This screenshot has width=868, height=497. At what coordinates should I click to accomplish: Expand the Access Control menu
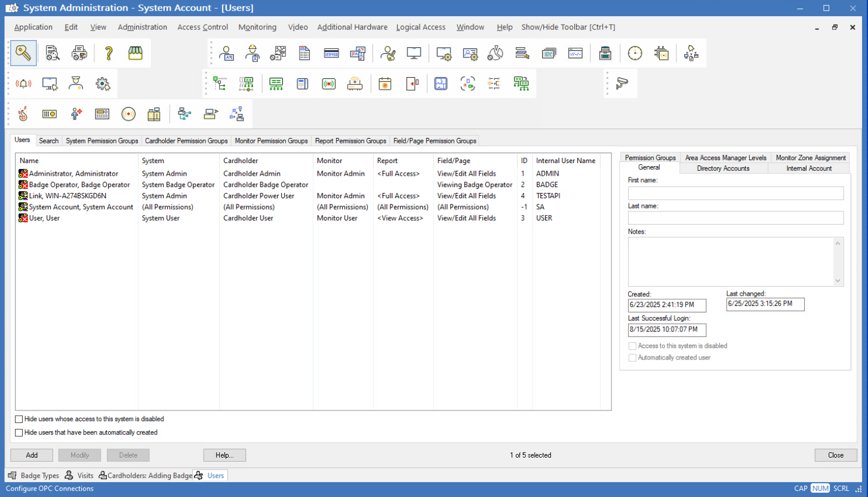pos(202,27)
